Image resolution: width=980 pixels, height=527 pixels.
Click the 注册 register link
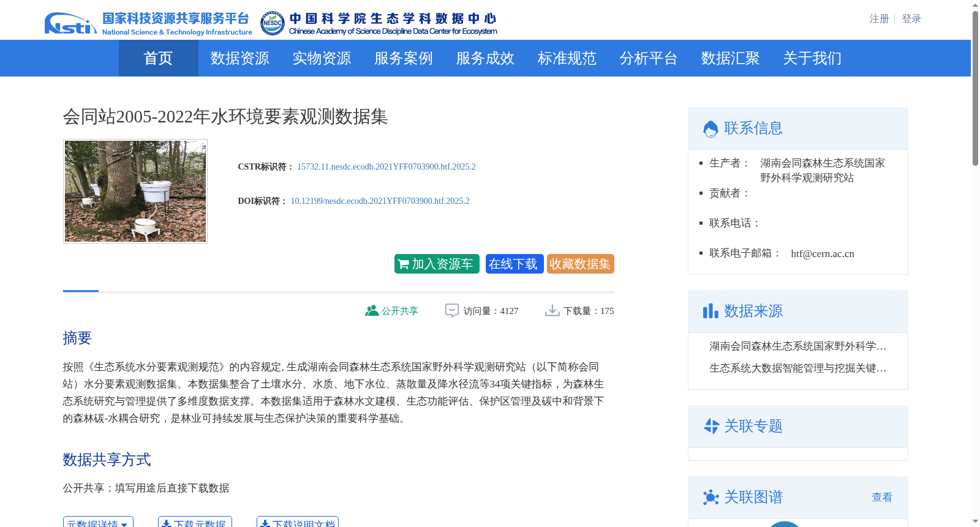tap(879, 19)
